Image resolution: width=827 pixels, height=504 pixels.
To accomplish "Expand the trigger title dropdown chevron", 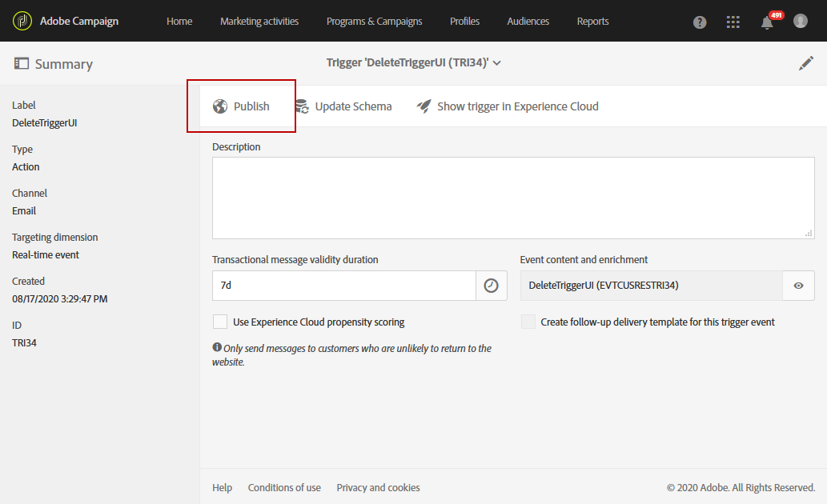I will tap(497, 63).
